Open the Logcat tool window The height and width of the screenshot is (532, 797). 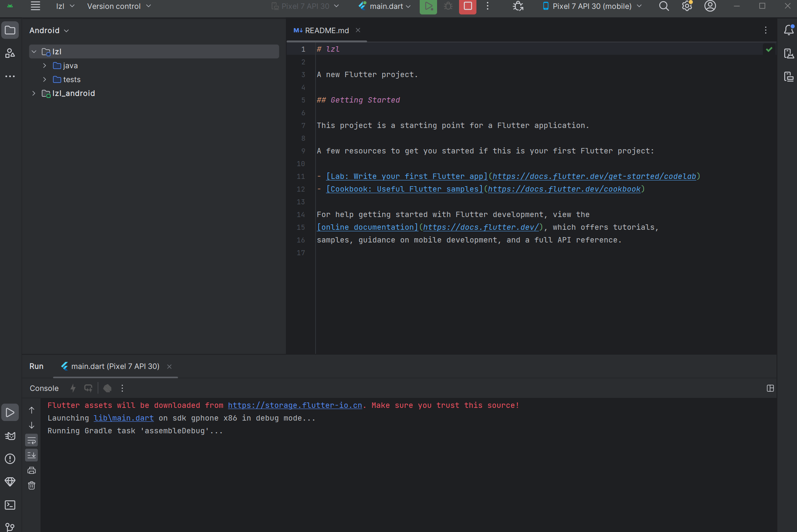click(10, 436)
